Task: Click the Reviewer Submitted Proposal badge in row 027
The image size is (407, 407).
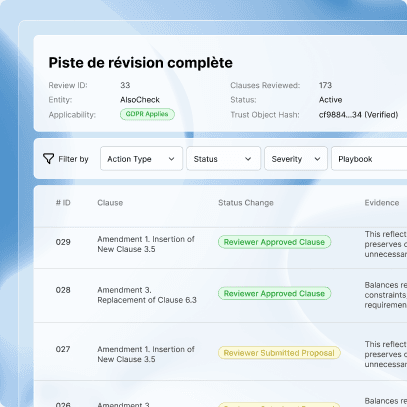Action: [279, 353]
